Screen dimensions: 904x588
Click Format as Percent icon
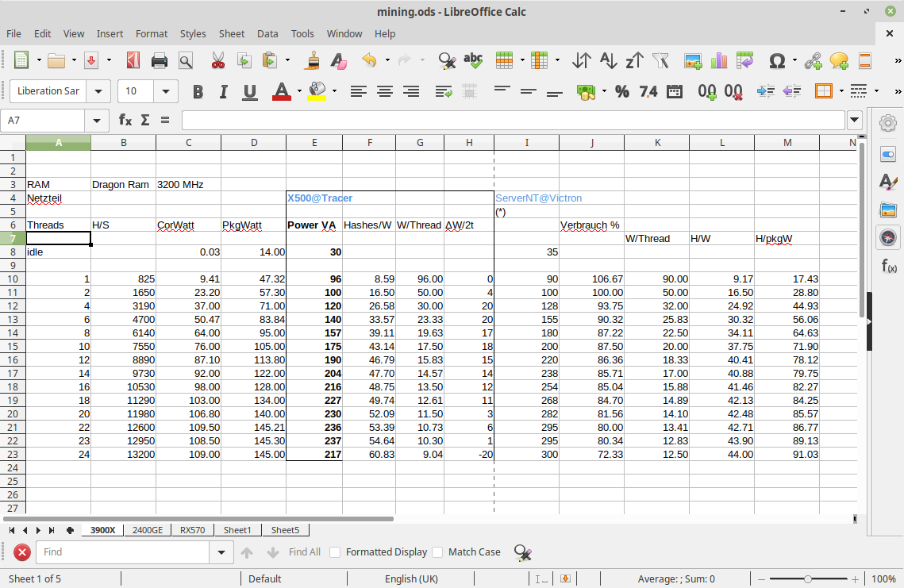coord(621,91)
